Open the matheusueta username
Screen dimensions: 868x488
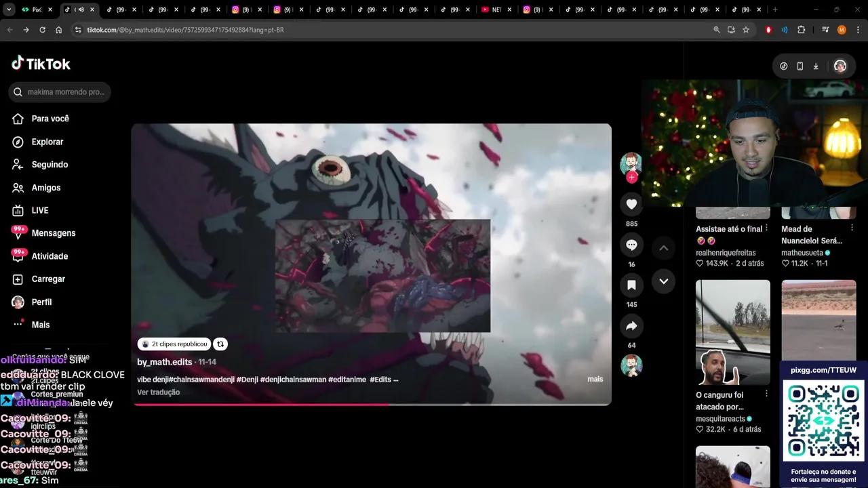tap(802, 253)
